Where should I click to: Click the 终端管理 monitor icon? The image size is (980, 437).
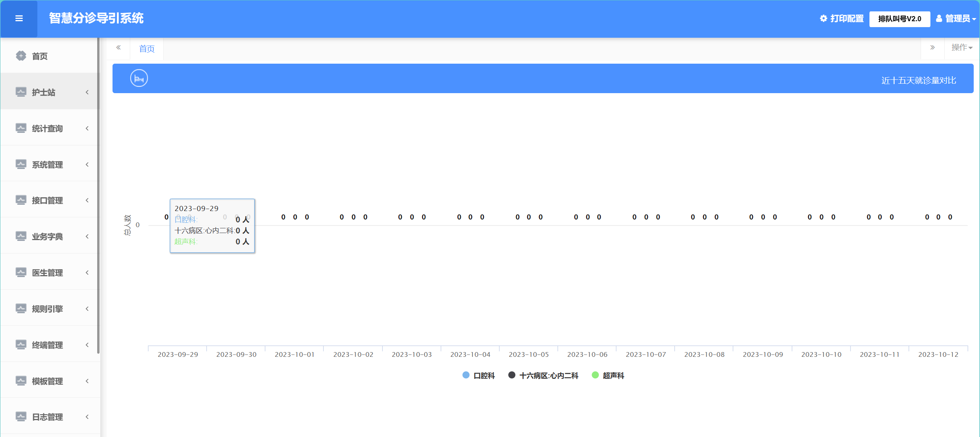click(21, 345)
